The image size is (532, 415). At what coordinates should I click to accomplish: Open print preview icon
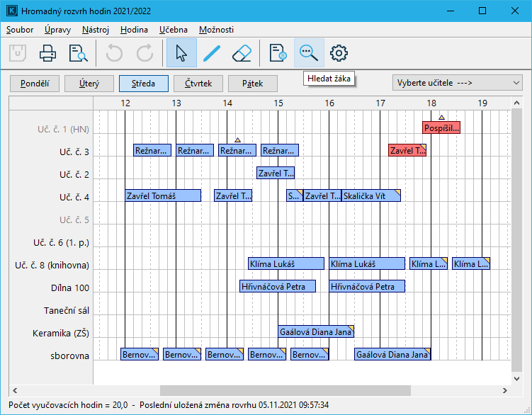[77, 53]
